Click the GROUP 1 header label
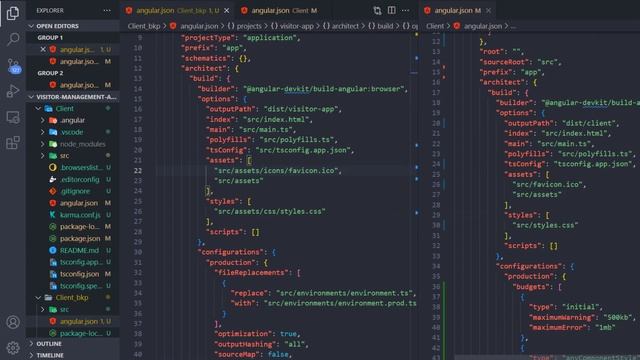 (50, 38)
